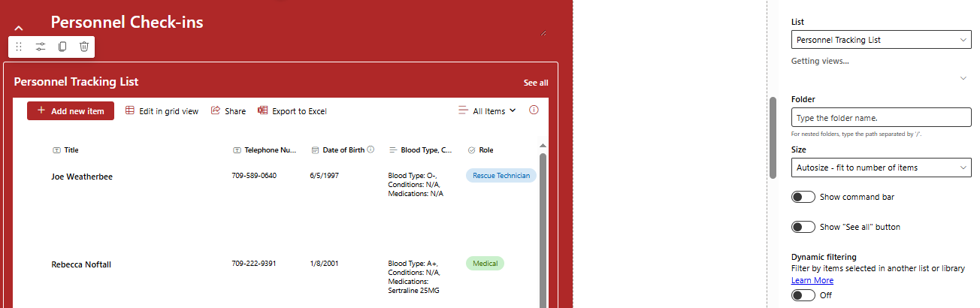980x308 pixels.
Task: Open the Title column header menu
Action: (65, 150)
